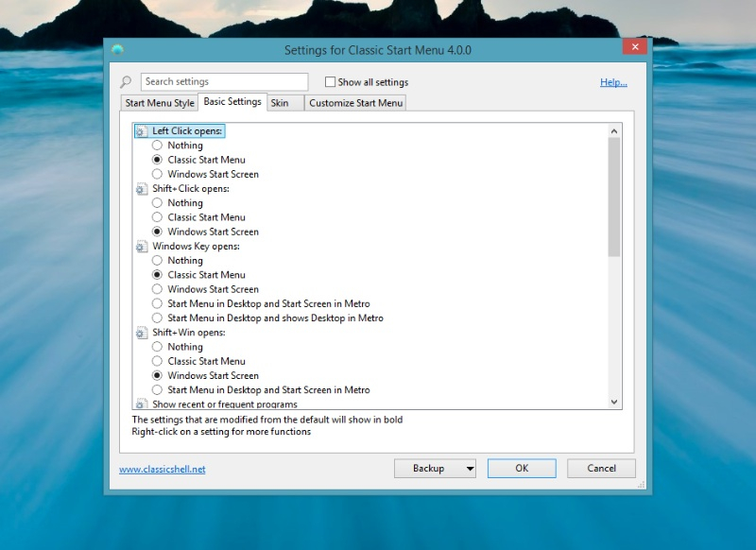Click the Classic Shell icon in the title bar

(x=117, y=50)
